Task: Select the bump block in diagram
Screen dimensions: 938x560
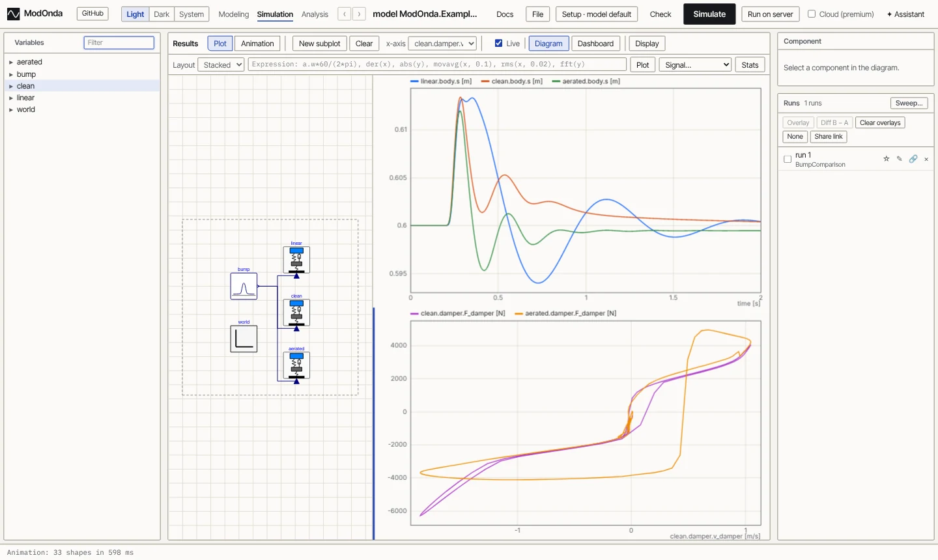Action: (244, 286)
